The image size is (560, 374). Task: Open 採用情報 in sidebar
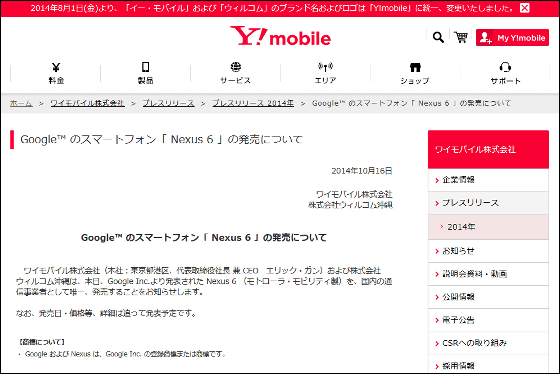coord(488,365)
